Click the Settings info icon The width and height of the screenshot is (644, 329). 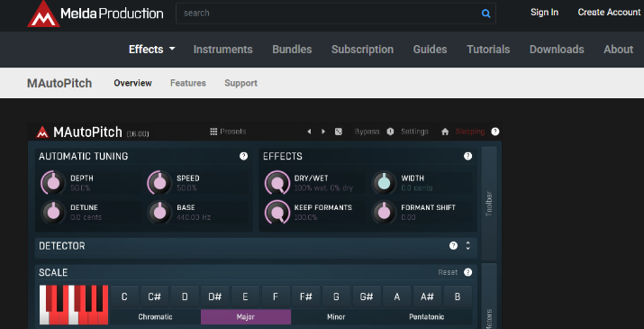click(390, 132)
